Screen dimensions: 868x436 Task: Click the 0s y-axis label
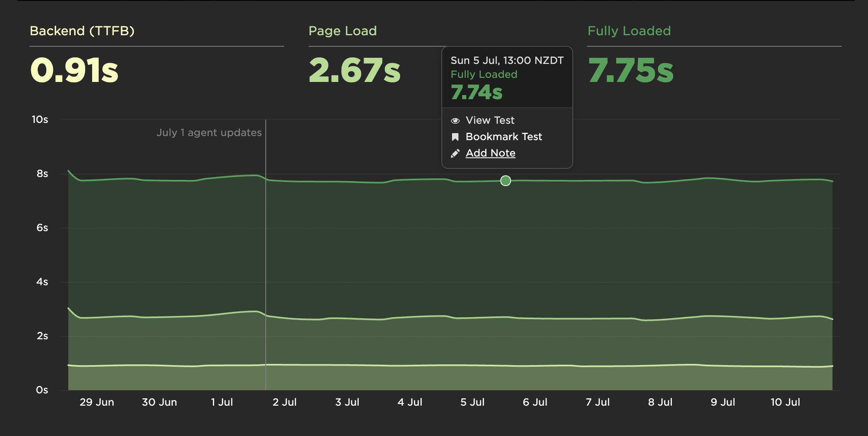[x=42, y=390]
